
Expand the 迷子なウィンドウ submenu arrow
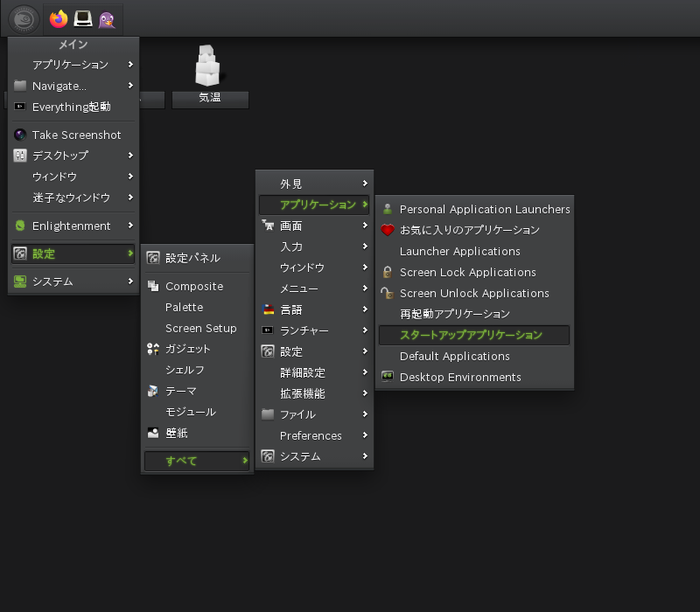pyautogui.click(x=130, y=198)
